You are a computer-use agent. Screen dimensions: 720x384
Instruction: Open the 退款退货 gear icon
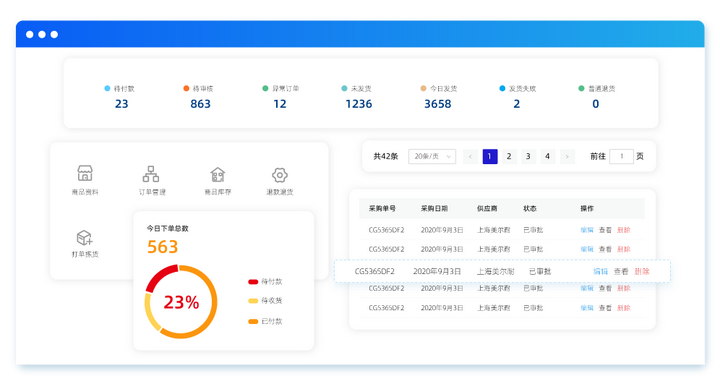280,175
